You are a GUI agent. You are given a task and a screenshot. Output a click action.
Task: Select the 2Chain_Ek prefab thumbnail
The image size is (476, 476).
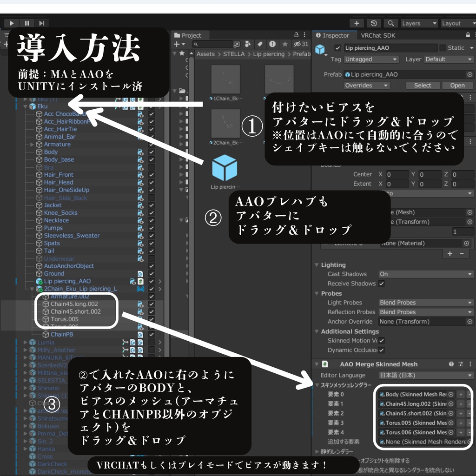coord(225,124)
